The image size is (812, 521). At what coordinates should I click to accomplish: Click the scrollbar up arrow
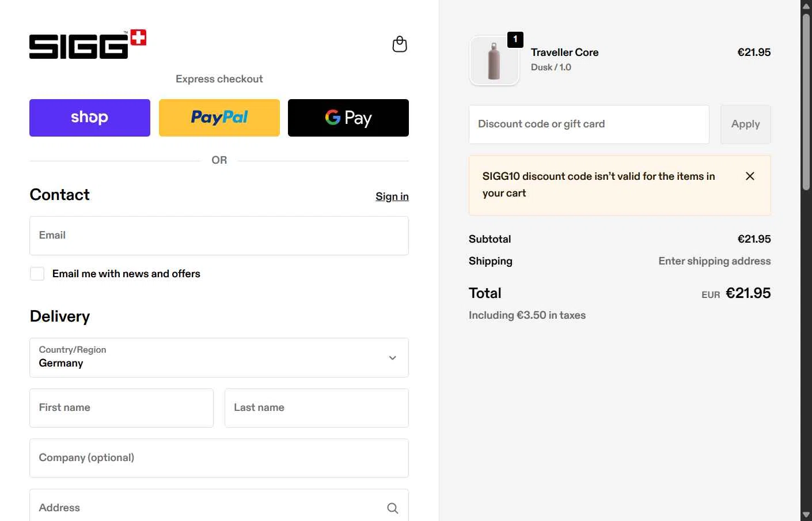(806, 6)
